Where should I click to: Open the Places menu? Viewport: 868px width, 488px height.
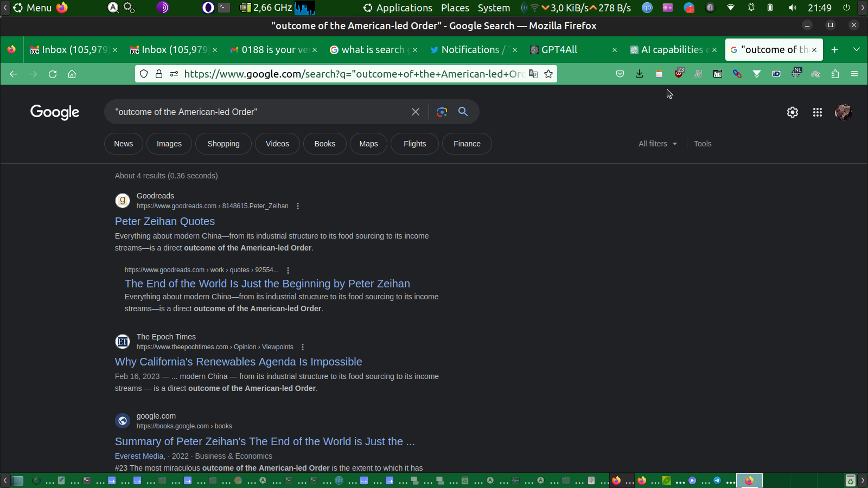point(455,8)
